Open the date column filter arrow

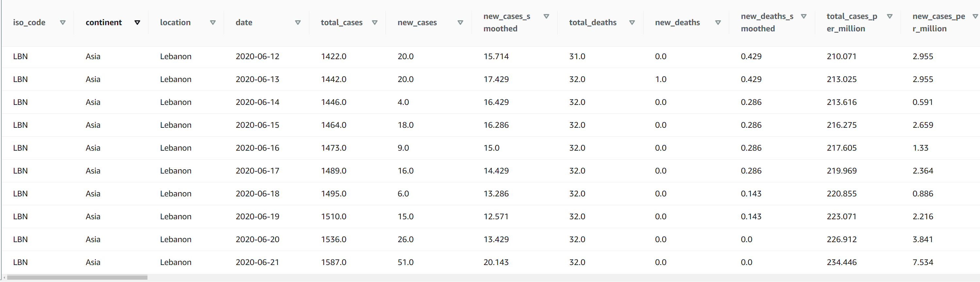(x=298, y=23)
